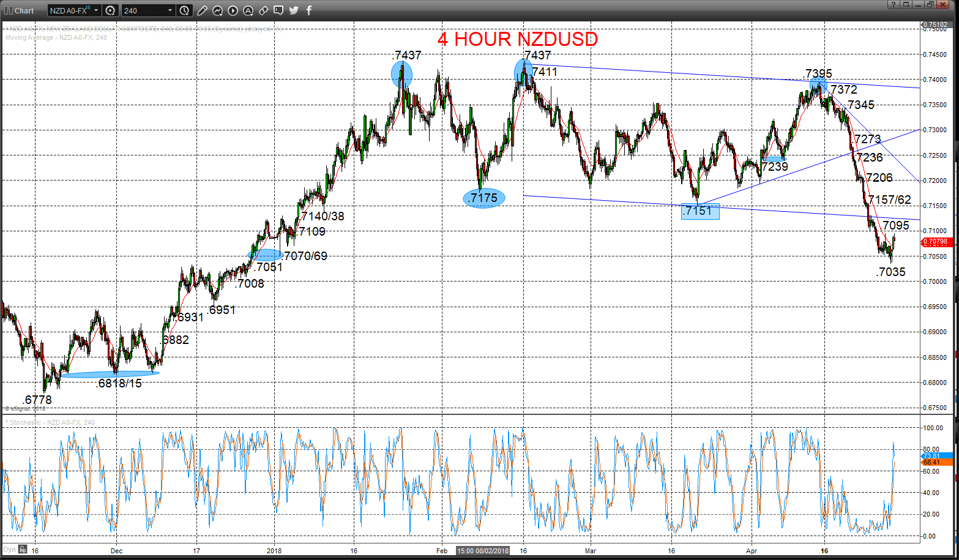Click the bar replay play icon

point(233,10)
